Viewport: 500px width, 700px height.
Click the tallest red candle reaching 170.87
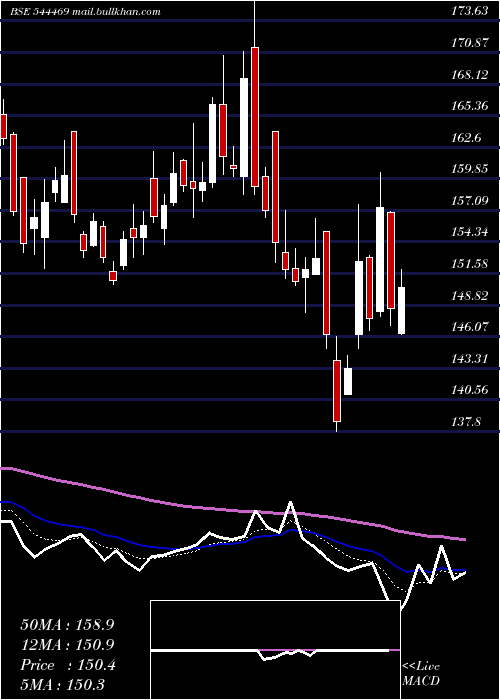pos(255,117)
